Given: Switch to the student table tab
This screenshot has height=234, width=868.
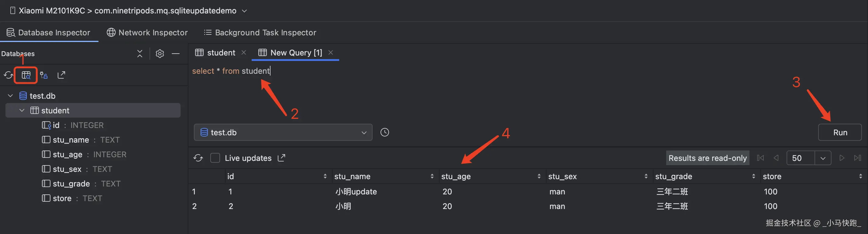Looking at the screenshot, I should (220, 53).
